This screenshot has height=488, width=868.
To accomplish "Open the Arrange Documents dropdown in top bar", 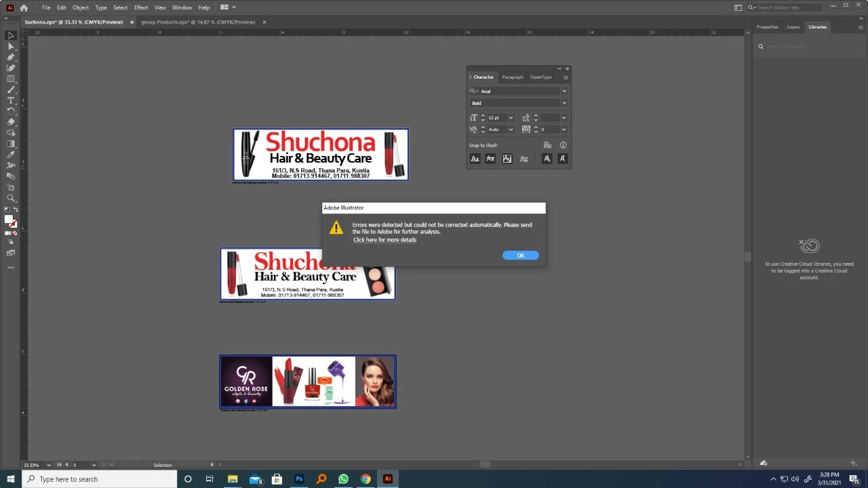I will [x=229, y=7].
